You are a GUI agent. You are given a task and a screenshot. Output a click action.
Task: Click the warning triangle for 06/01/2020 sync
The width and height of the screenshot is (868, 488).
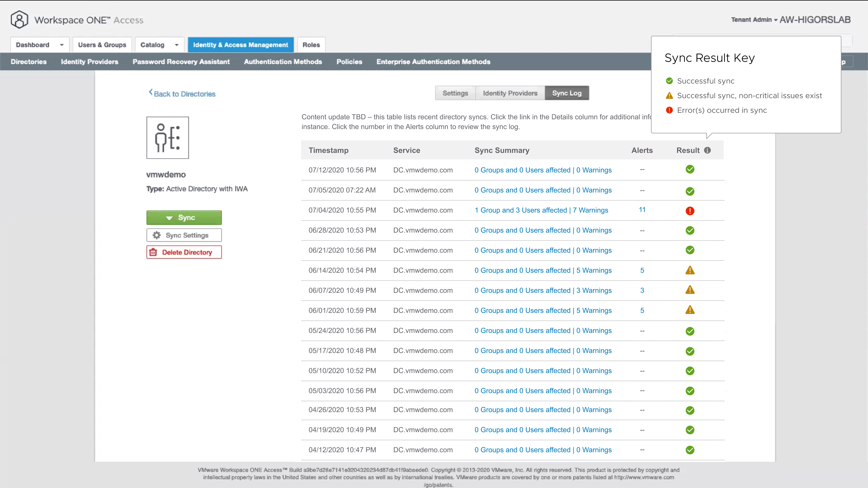pyautogui.click(x=690, y=310)
